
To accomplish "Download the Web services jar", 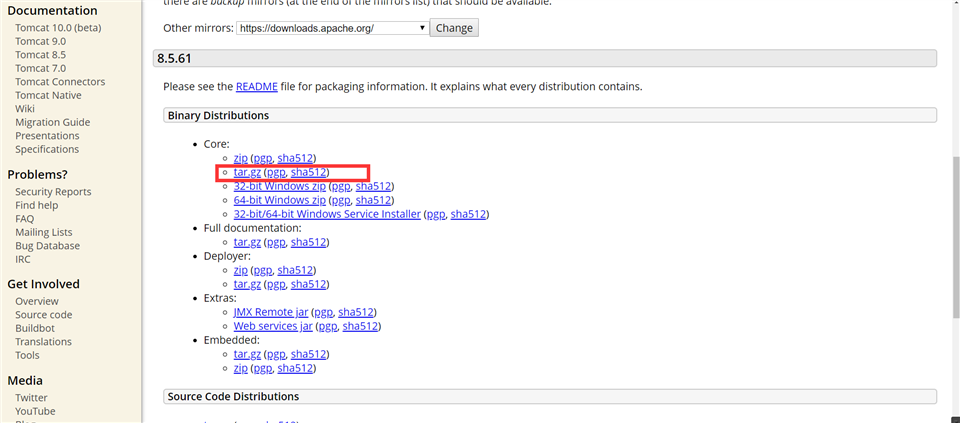I will point(273,326).
